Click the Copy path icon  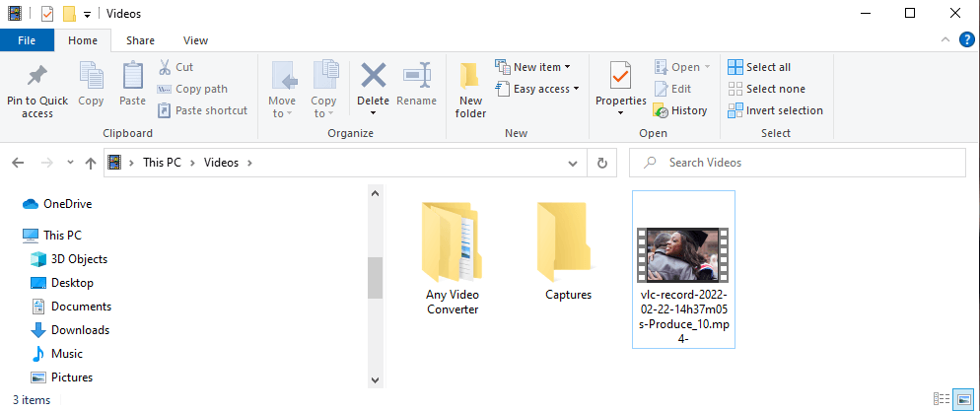coord(165,89)
